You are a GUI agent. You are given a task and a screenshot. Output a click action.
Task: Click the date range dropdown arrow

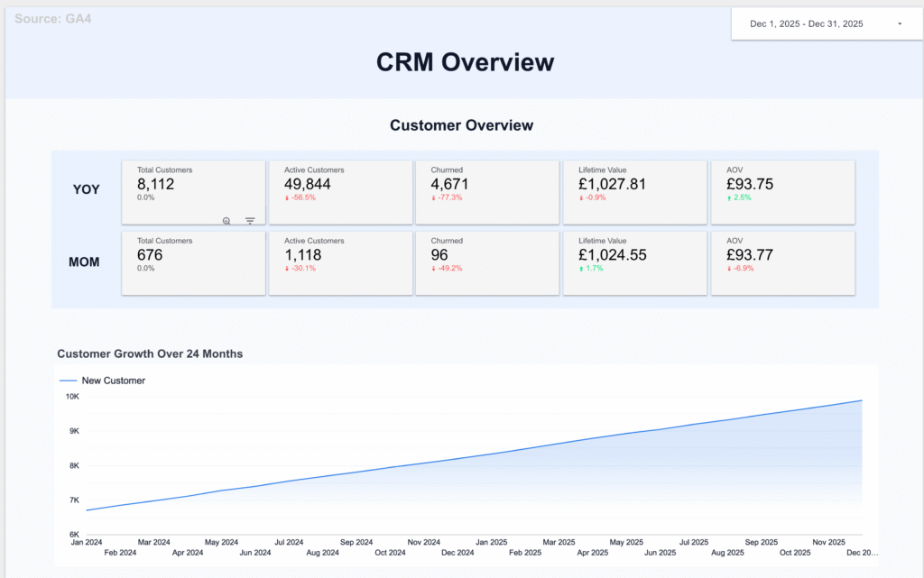(x=900, y=24)
